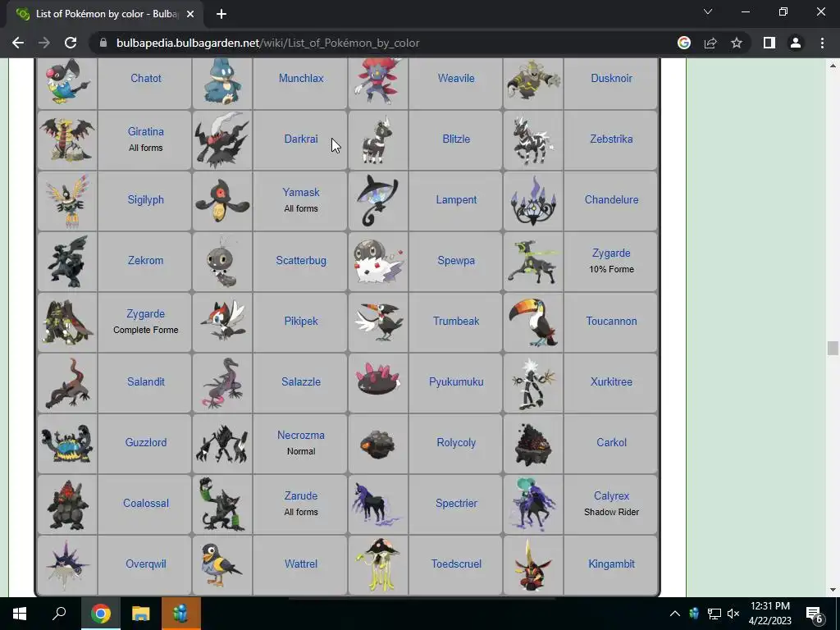
Task: Open the notification center icon
Action: 815,614
